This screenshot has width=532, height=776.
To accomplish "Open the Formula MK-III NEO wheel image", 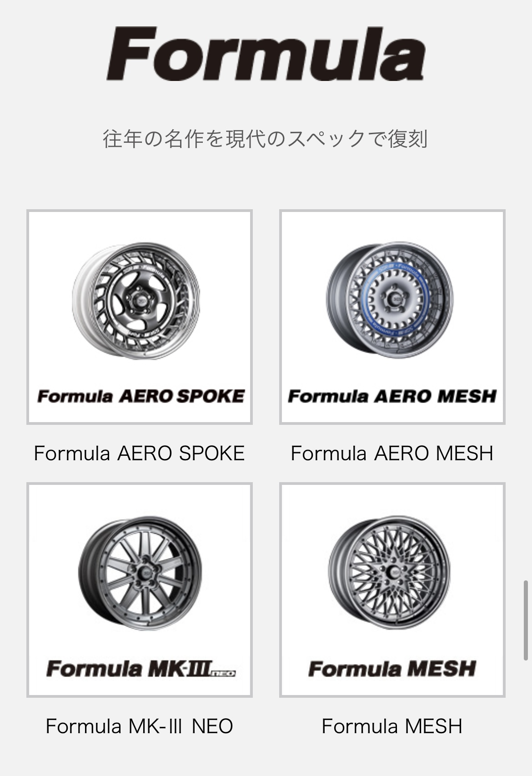I will [140, 590].
